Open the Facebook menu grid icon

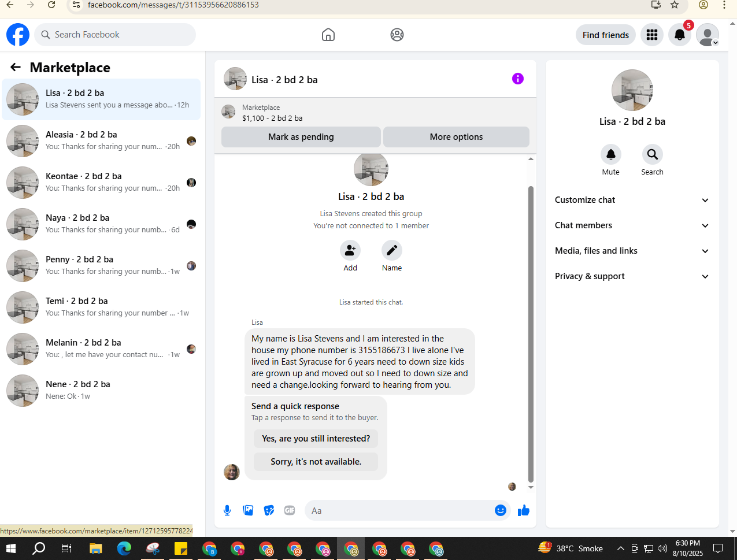point(652,35)
